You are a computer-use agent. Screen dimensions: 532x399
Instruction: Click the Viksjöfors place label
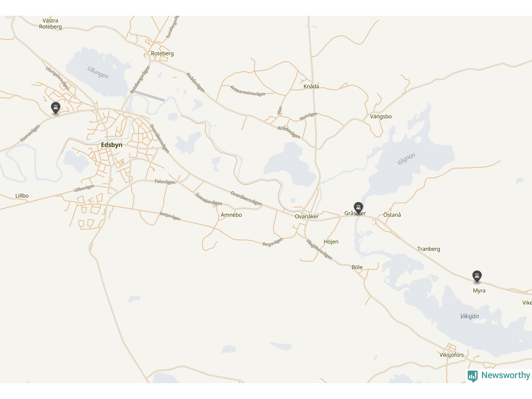452,355
